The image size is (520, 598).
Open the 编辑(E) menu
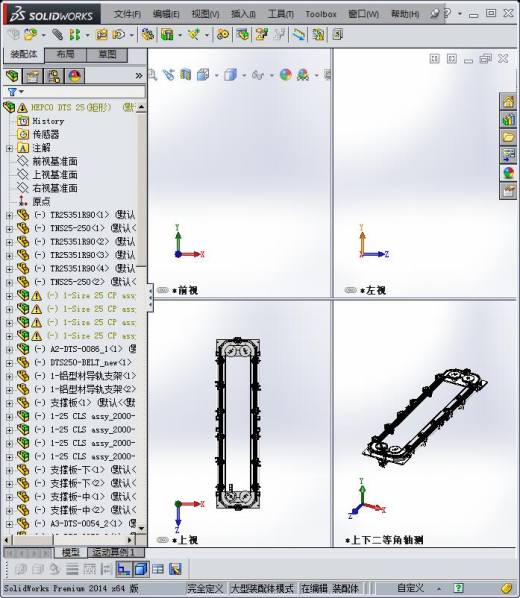pyautogui.click(x=166, y=14)
